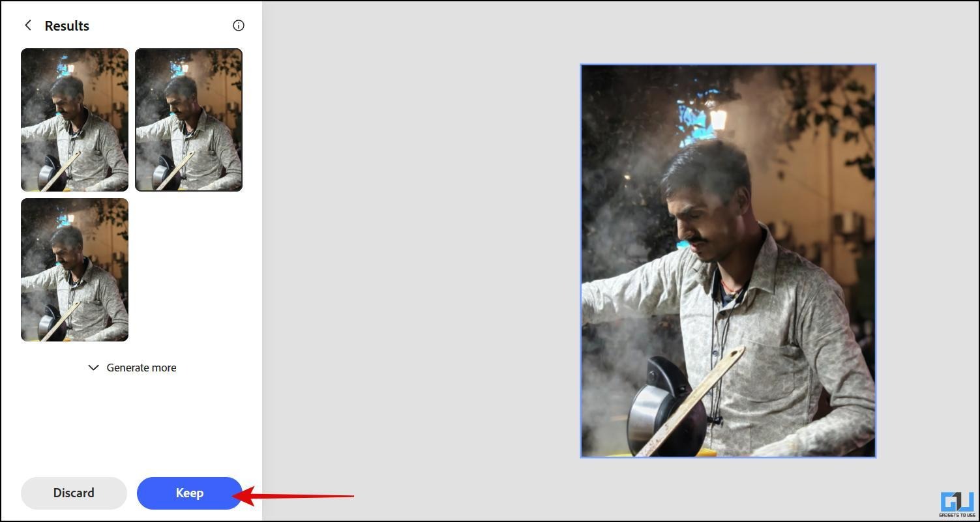Click the back arrow beside Results

point(27,25)
